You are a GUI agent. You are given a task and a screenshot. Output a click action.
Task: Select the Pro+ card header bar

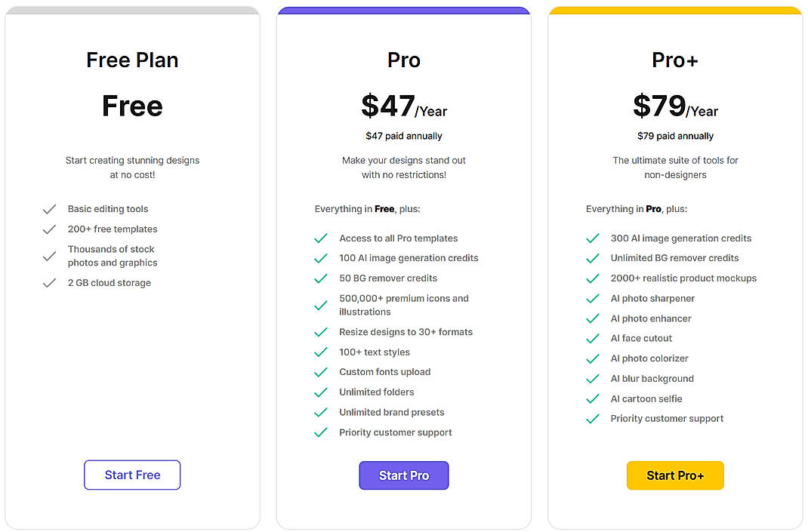[675, 11]
